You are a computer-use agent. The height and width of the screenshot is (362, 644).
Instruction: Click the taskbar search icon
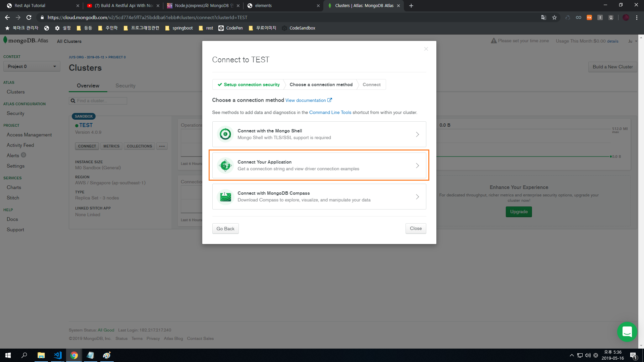coord(24,355)
